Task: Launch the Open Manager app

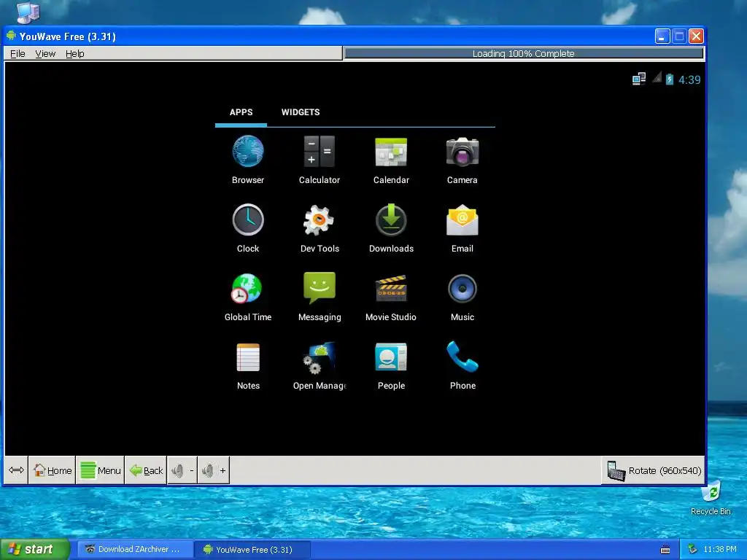Action: (x=320, y=365)
